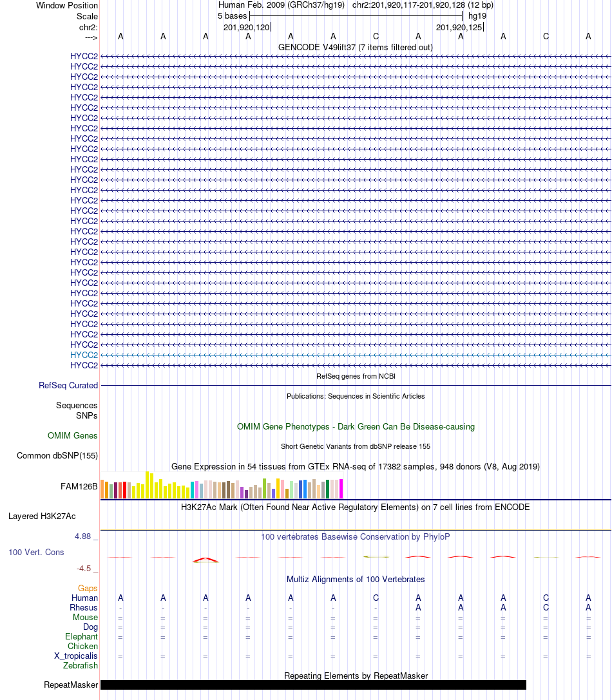Image resolution: width=612 pixels, height=700 pixels.
Task: Click the ---> sequence direction arrow label
Action: click(x=91, y=37)
